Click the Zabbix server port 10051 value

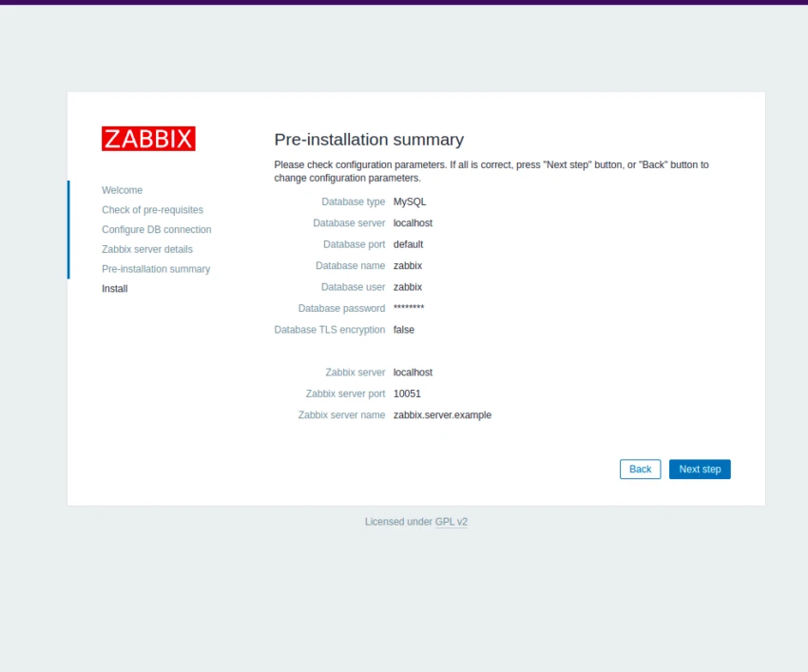click(407, 394)
